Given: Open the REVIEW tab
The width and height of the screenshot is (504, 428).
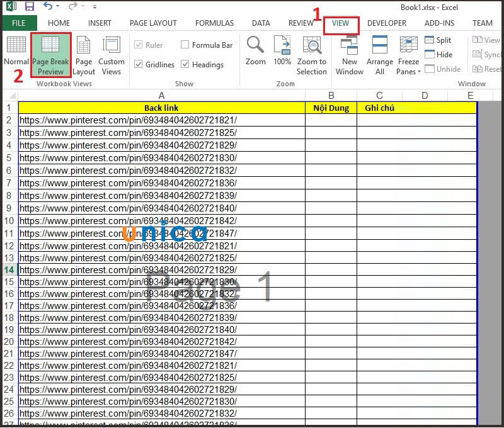Looking at the screenshot, I should coord(301,23).
